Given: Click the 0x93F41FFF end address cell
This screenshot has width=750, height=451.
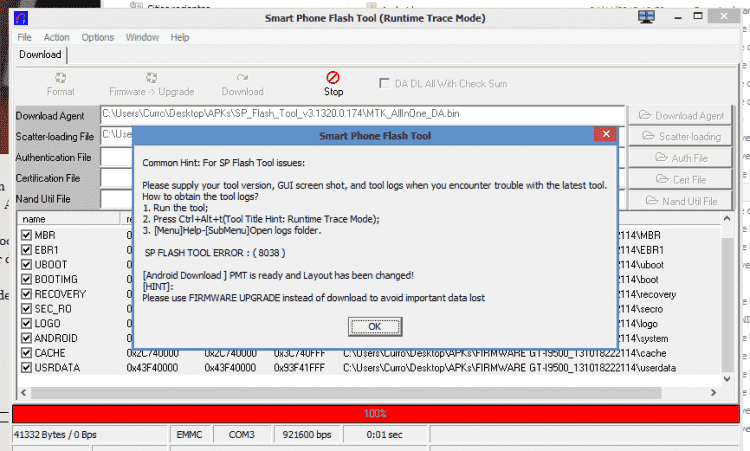Looking at the screenshot, I should pyautogui.click(x=299, y=368).
